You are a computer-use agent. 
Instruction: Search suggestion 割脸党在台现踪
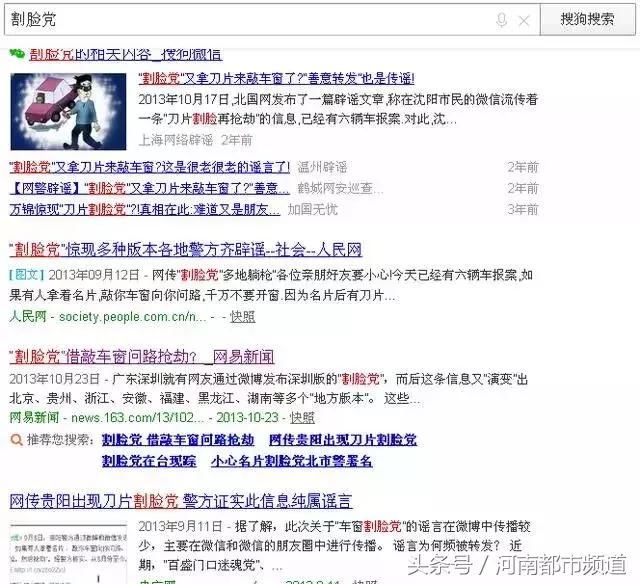tap(149, 461)
